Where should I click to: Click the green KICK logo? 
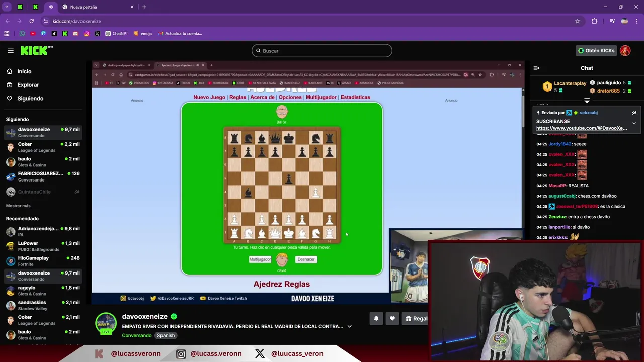[x=36, y=50]
